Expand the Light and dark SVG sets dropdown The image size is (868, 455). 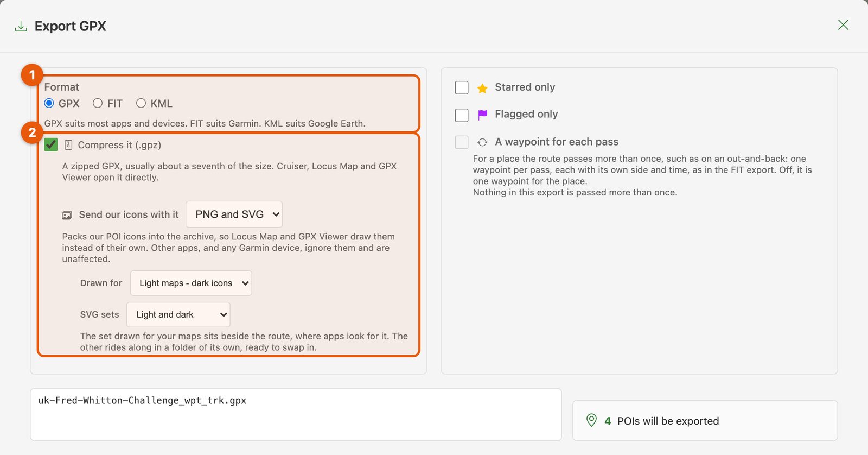(x=178, y=314)
